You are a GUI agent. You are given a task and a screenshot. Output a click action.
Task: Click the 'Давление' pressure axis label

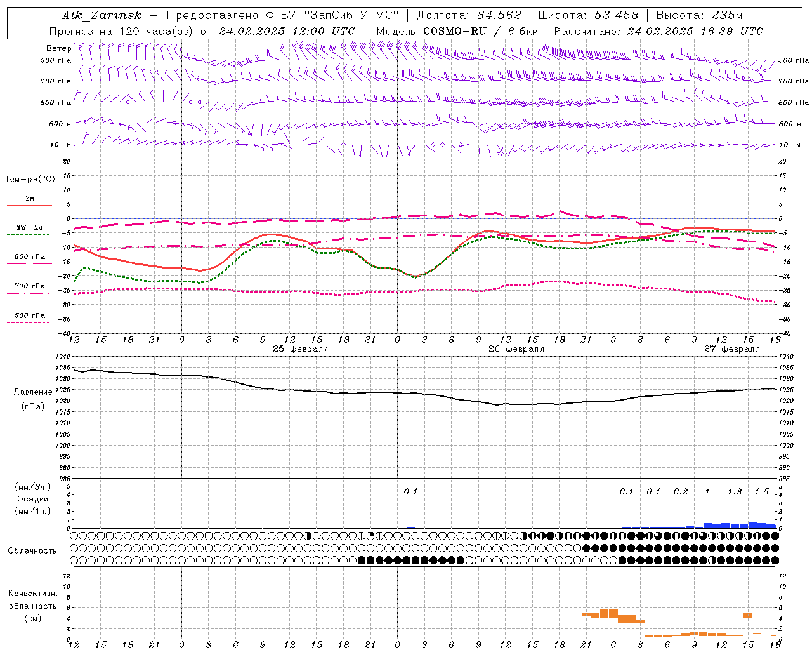[33, 392]
